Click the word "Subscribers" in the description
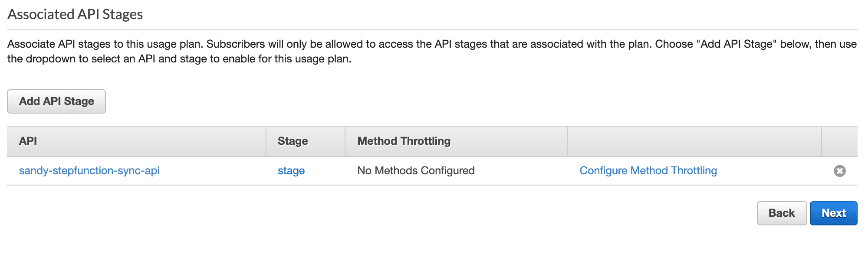Viewport: 868px width, 254px height. pos(236,44)
